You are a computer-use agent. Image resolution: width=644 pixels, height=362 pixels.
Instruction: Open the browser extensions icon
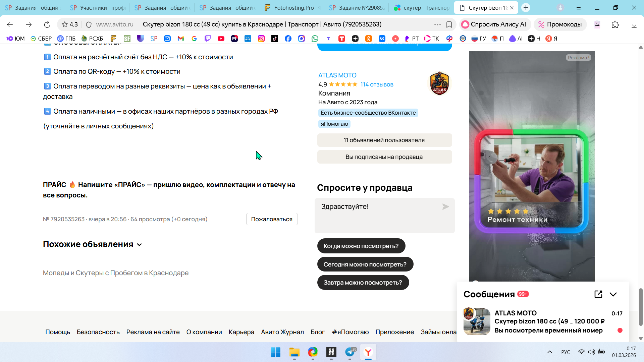pos(615,24)
